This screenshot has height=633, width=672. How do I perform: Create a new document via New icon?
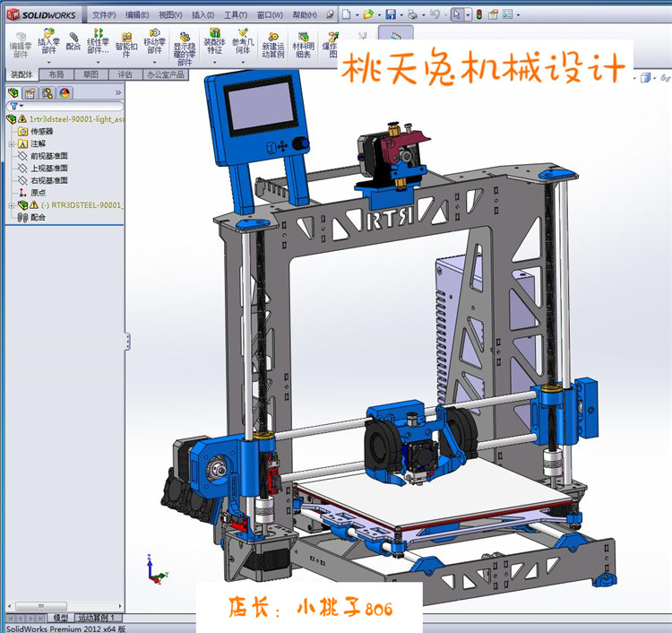pos(346,14)
